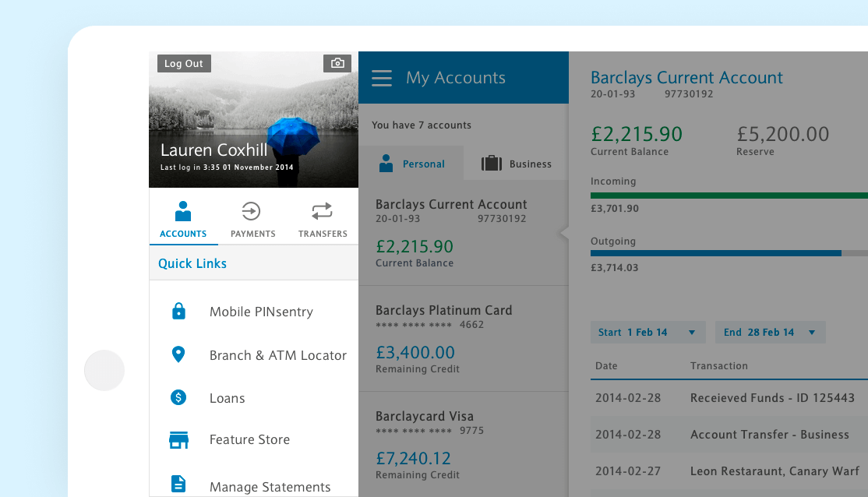Tap the Branch & ATM Locator pin icon
868x497 pixels.
[x=178, y=355]
